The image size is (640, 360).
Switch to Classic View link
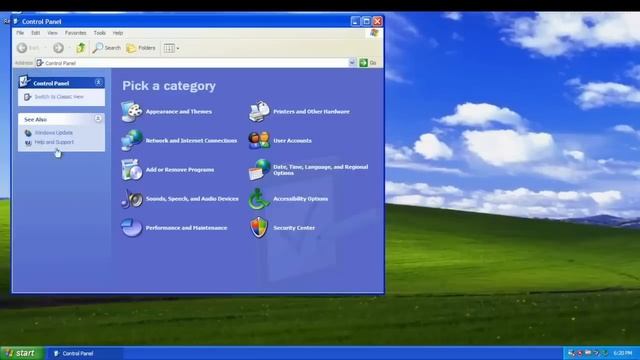[59, 97]
